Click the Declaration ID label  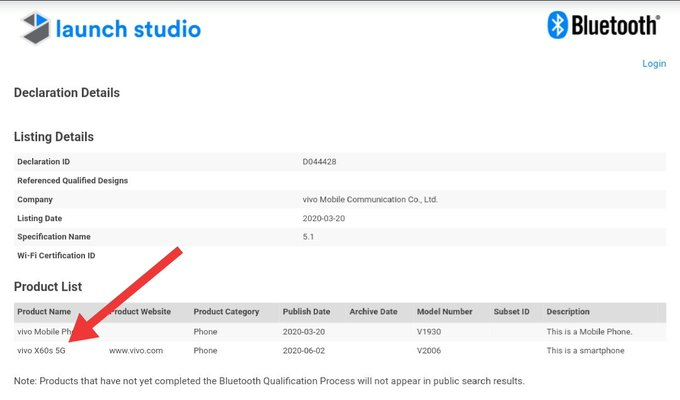coord(43,161)
